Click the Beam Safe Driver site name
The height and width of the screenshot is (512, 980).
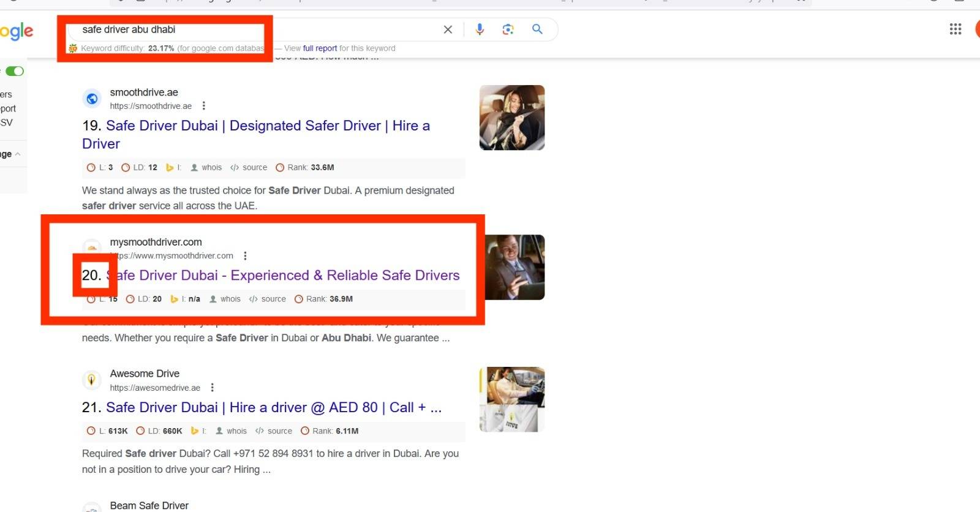point(149,506)
